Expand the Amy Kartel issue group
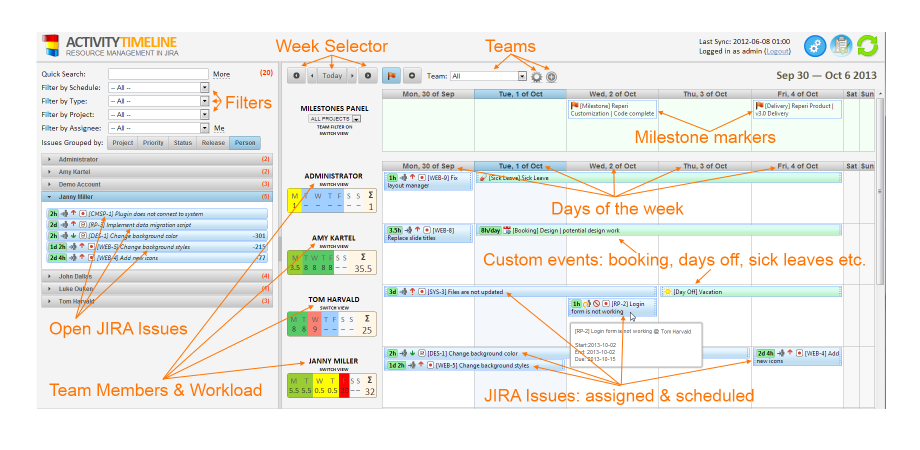 (50, 172)
